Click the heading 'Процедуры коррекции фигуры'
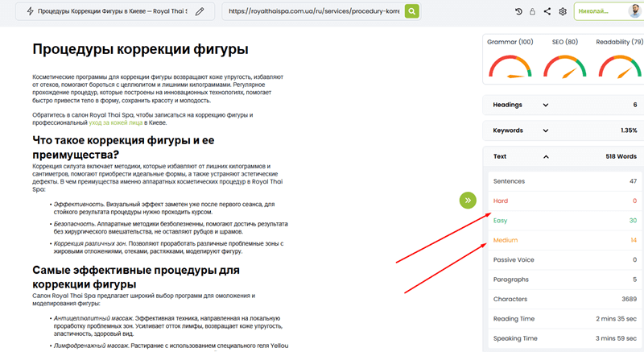This screenshot has width=644, height=352. coord(140,49)
